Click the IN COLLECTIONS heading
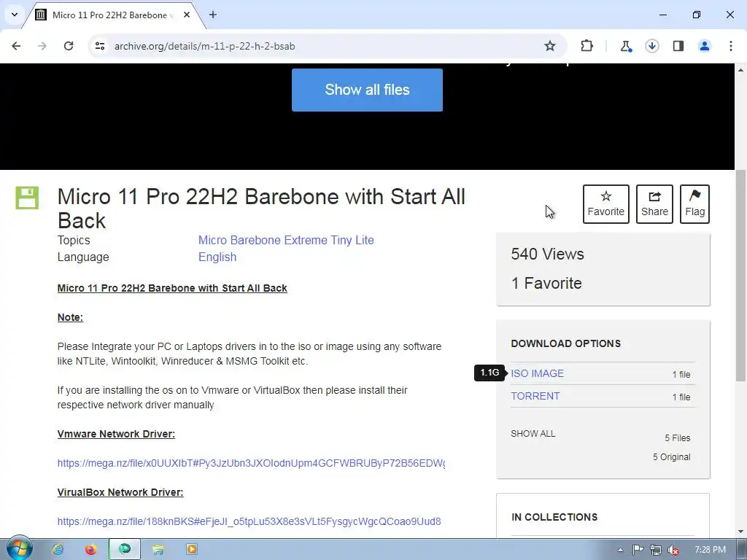Image resolution: width=747 pixels, height=560 pixels. [554, 517]
